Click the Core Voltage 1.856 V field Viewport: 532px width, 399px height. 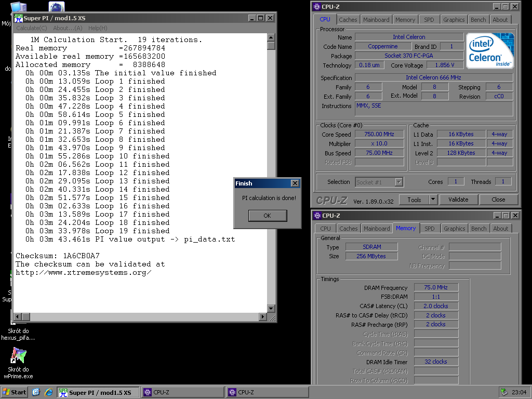(445, 65)
